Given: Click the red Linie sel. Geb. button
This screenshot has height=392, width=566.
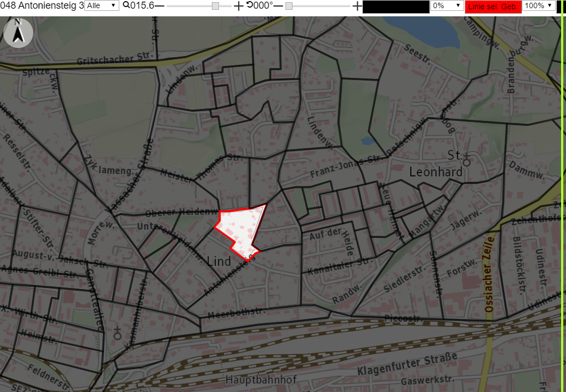Looking at the screenshot, I should point(493,6).
